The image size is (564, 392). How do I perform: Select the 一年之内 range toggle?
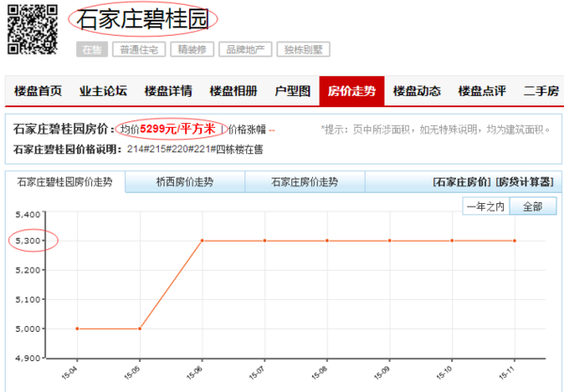tap(486, 207)
